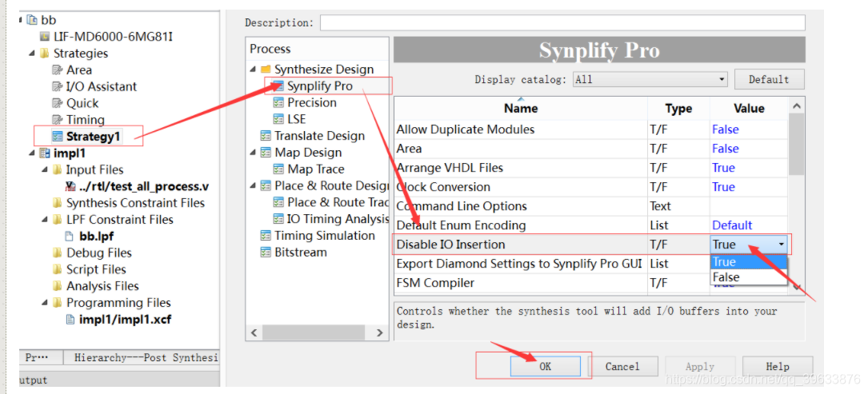Click the Value column header
Screen dimensions: 868x394
pyautogui.click(x=749, y=109)
